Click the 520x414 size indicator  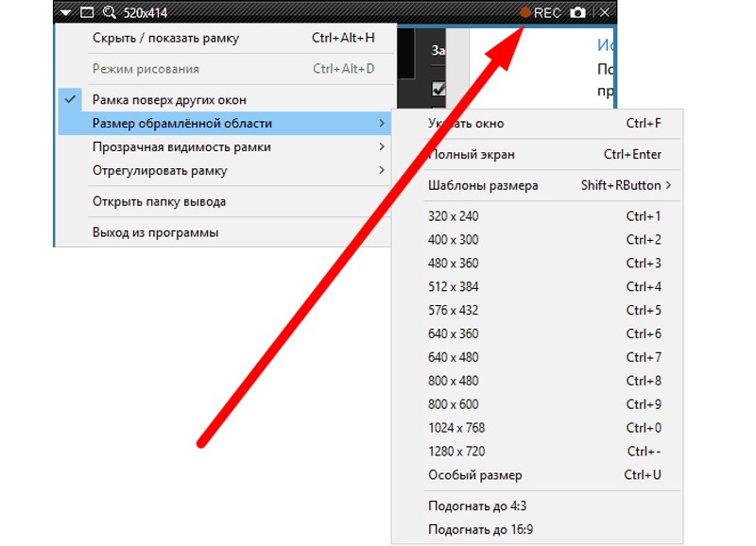(146, 13)
